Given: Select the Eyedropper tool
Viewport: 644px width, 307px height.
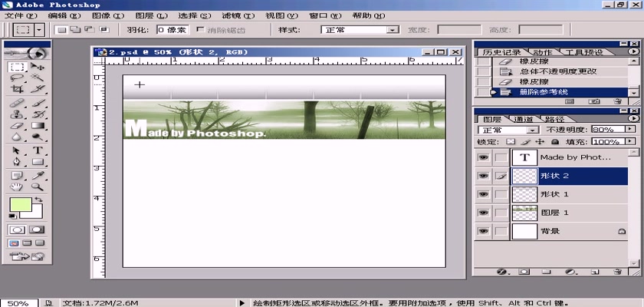Looking at the screenshot, I should (38, 176).
